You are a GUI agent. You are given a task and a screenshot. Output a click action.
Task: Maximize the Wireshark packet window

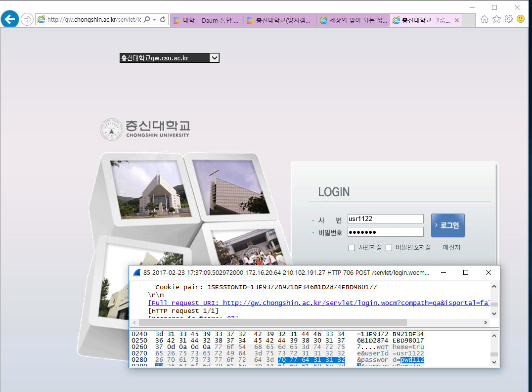[x=466, y=273]
